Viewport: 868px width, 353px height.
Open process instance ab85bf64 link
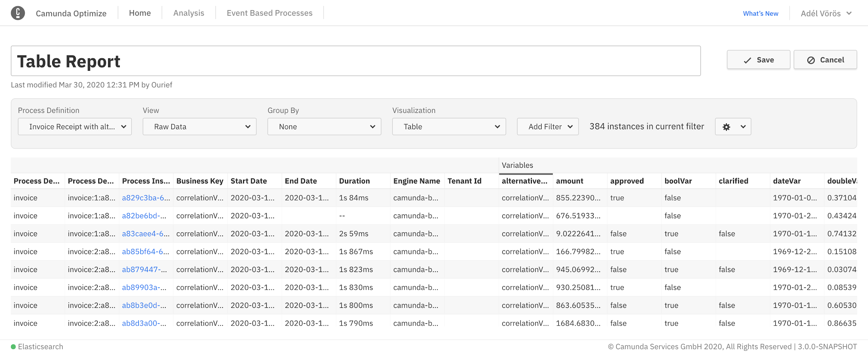point(145,252)
